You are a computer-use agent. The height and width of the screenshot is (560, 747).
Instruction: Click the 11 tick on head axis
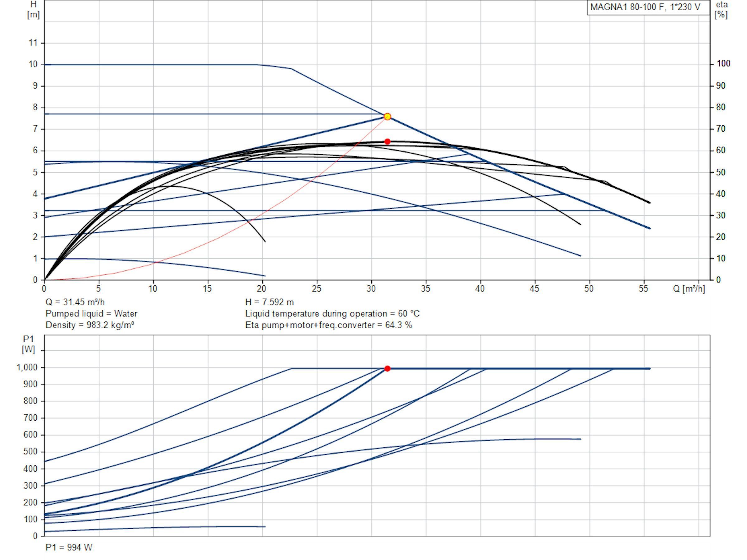coord(33,43)
